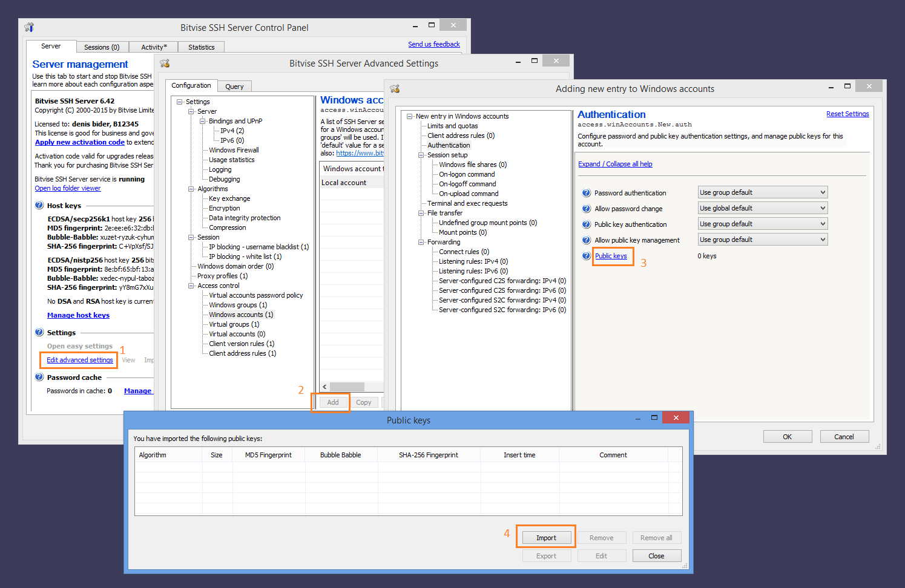Click the Import button in Public keys
905x588 pixels.
[x=545, y=538]
